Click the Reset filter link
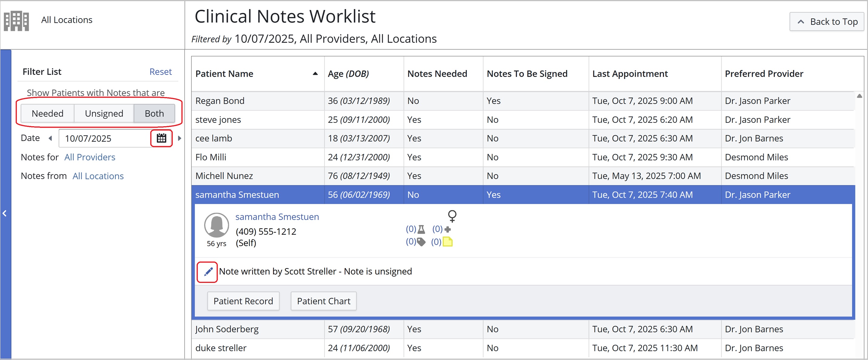This screenshot has width=868, height=360. (160, 72)
